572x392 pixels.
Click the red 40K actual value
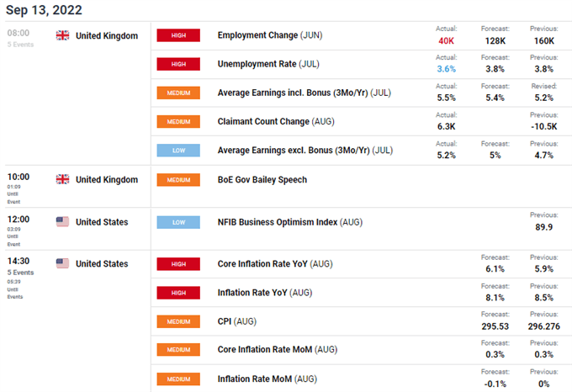click(x=446, y=41)
